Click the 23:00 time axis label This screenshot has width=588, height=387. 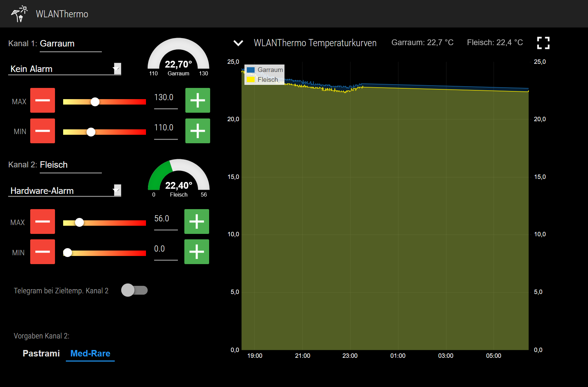[350, 355]
